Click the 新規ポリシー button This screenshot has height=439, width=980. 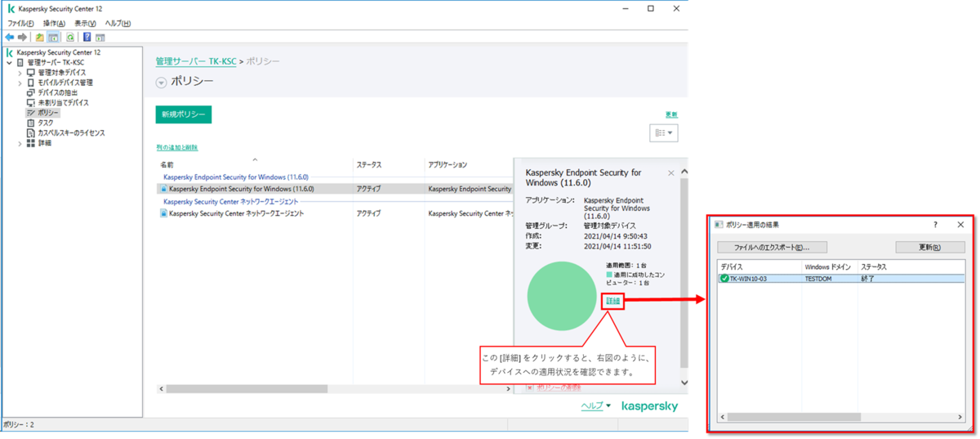(x=184, y=114)
